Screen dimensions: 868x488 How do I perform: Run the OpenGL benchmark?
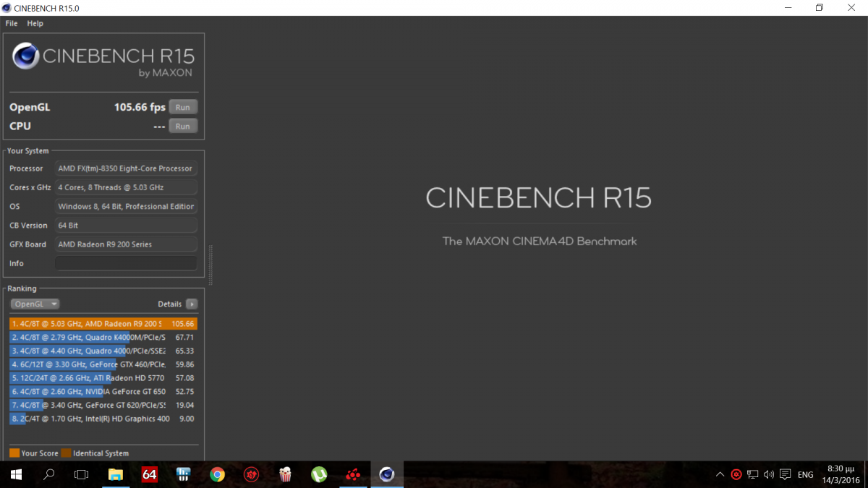(x=183, y=107)
